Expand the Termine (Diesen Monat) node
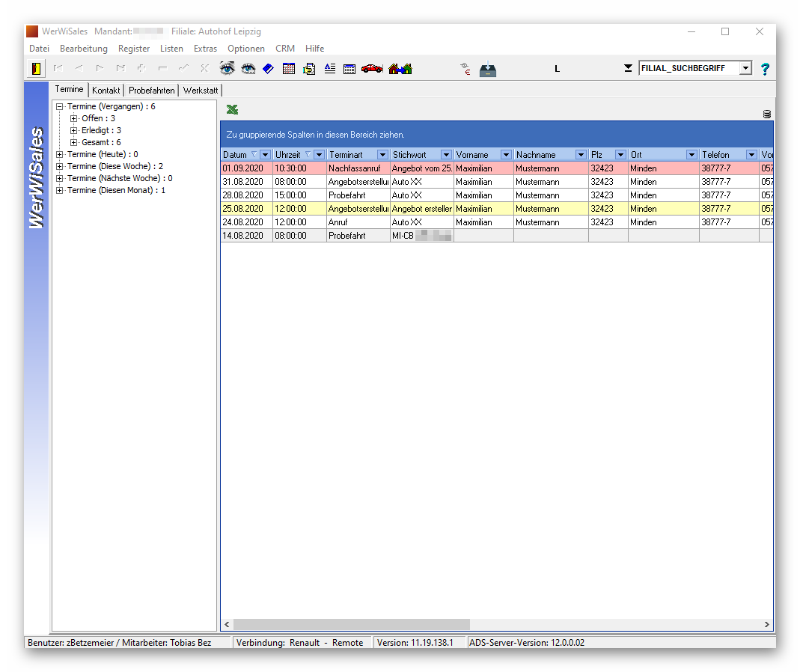800x672 pixels. pyautogui.click(x=60, y=190)
